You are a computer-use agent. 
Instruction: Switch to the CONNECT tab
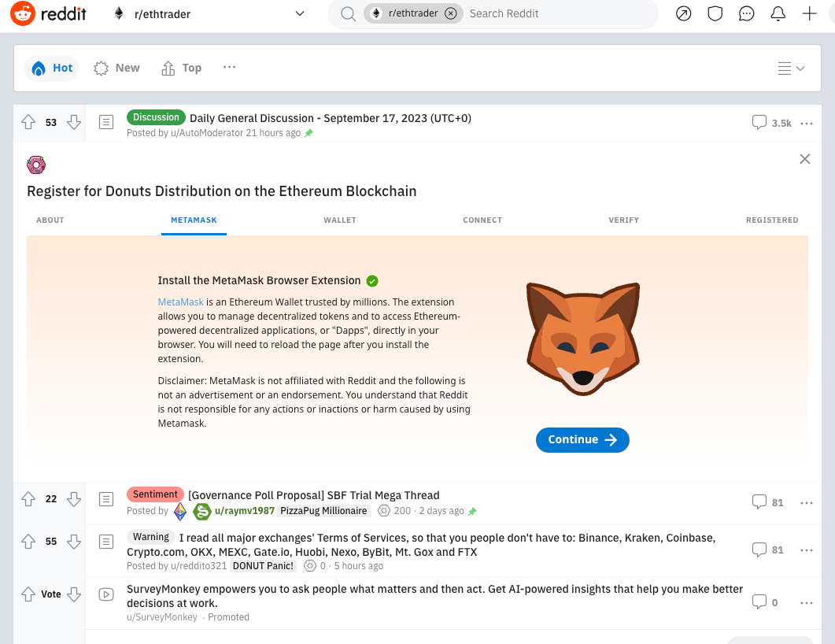point(482,220)
